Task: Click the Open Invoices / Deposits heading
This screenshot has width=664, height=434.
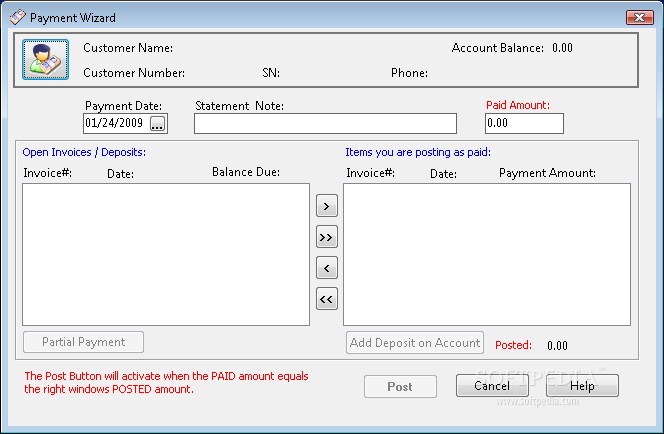Action: (x=84, y=152)
